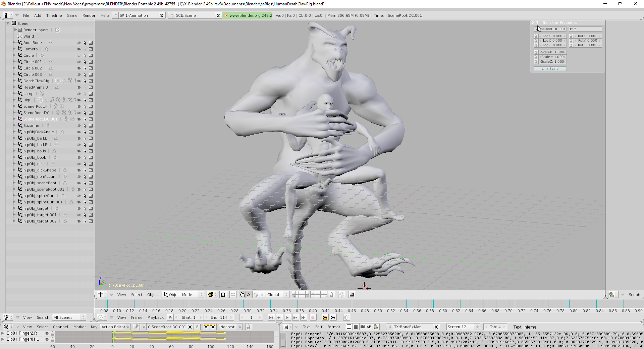Toggle eye icon on Bip01 Finger2.R channel

click(47, 333)
